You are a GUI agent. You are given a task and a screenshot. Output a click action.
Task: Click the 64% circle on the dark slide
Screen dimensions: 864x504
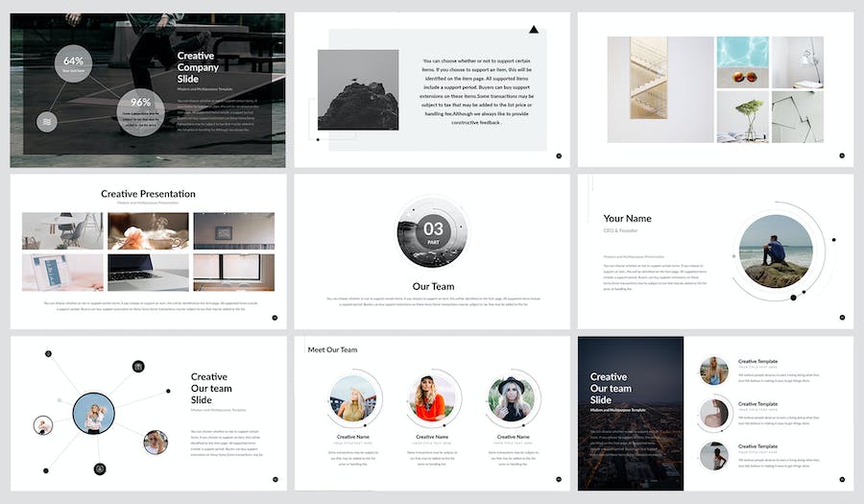(x=73, y=64)
